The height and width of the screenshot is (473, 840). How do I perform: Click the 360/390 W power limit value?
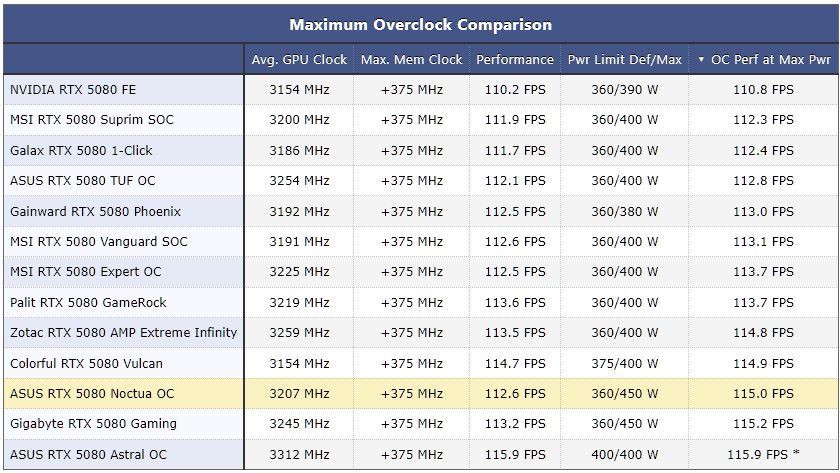click(625, 89)
